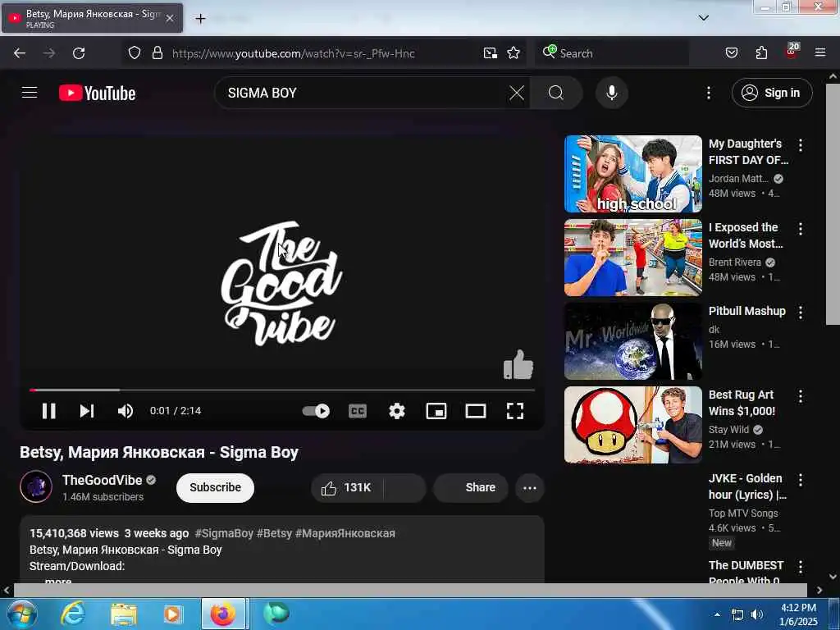Open options menu for My Daughter's video
The image size is (840, 630).
click(x=801, y=144)
